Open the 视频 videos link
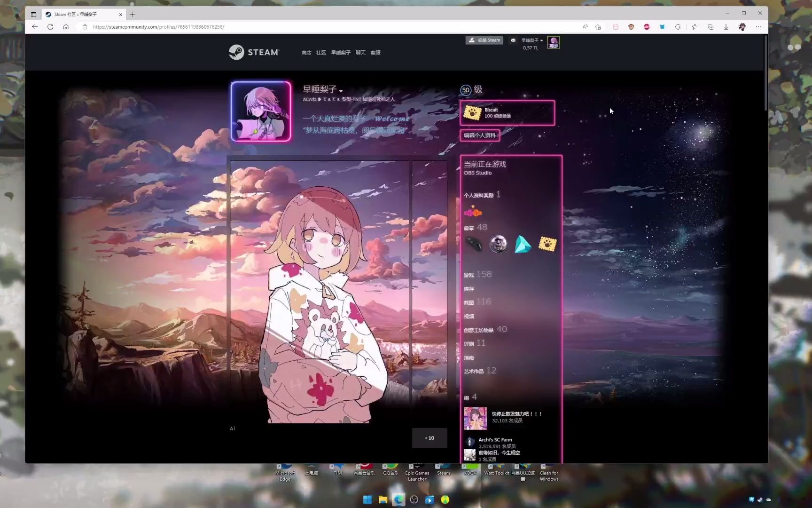812x508 pixels. click(x=469, y=317)
